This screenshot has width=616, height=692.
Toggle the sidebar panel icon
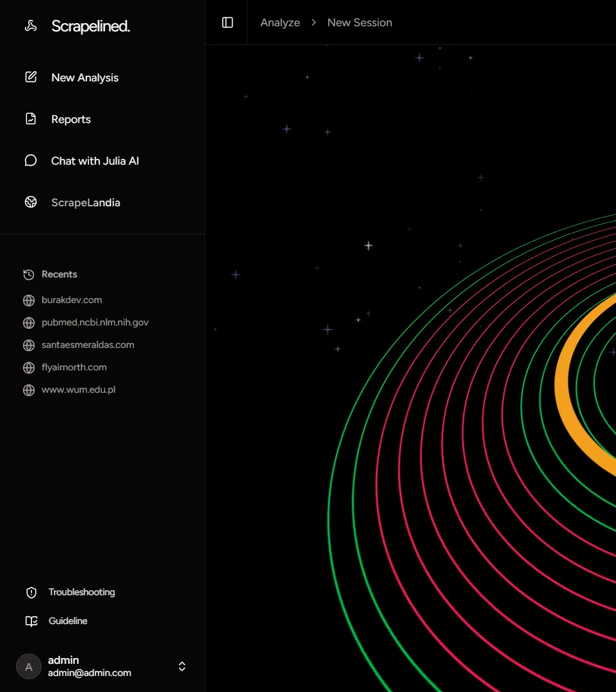228,22
